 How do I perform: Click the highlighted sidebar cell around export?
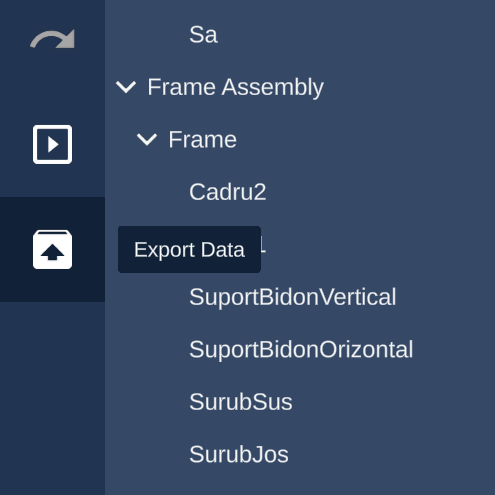[x=52, y=249]
